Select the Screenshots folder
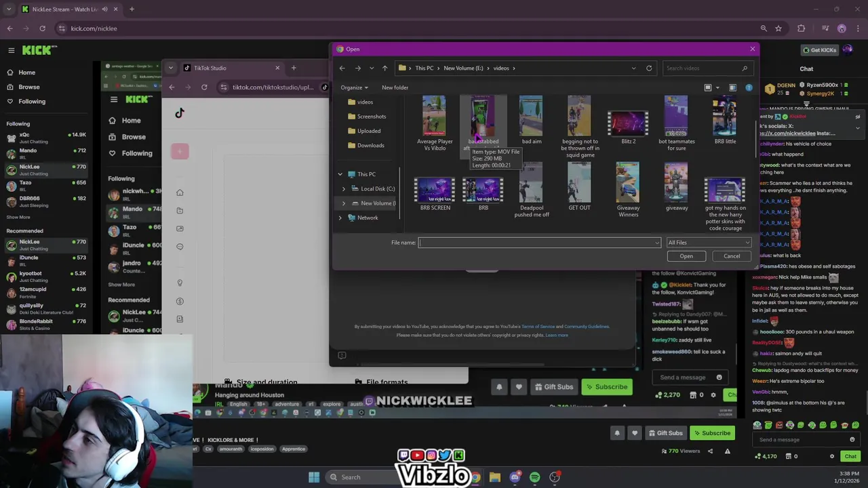The image size is (868, 488). click(x=371, y=117)
